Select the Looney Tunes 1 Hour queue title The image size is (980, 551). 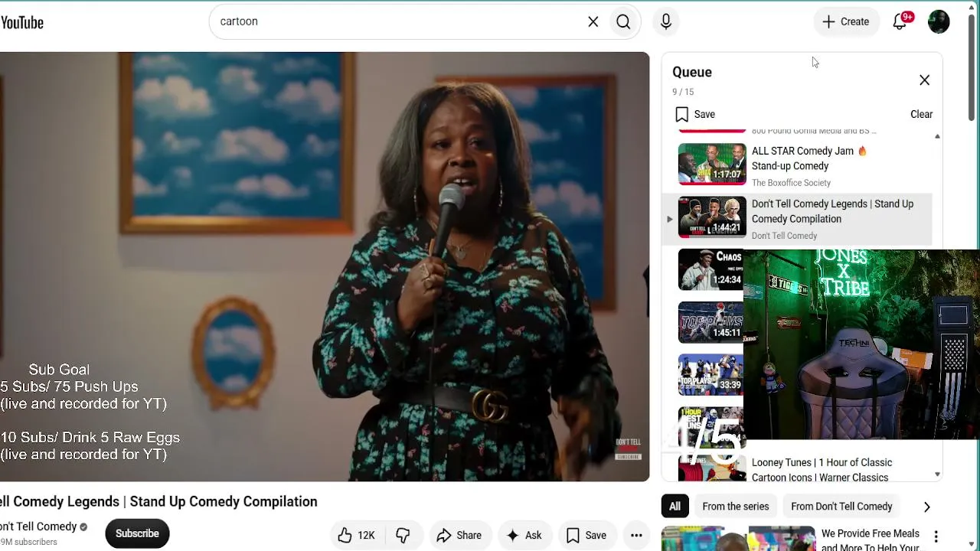(822, 470)
